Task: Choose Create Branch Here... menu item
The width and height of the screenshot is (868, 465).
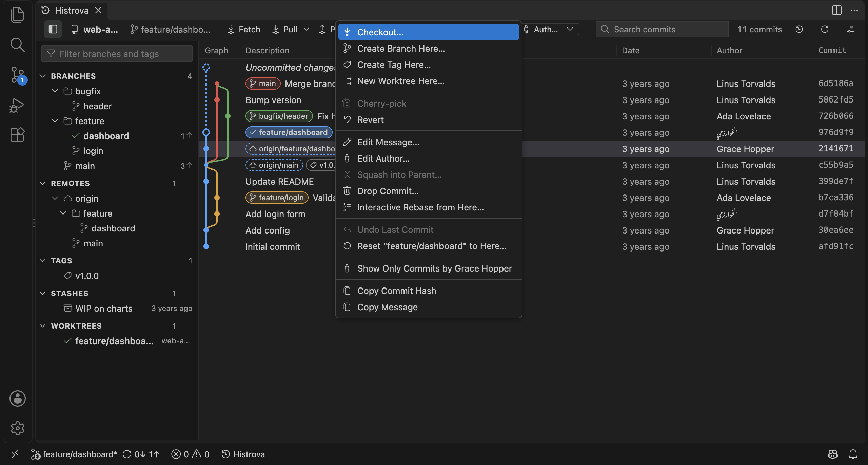Action: click(429, 48)
